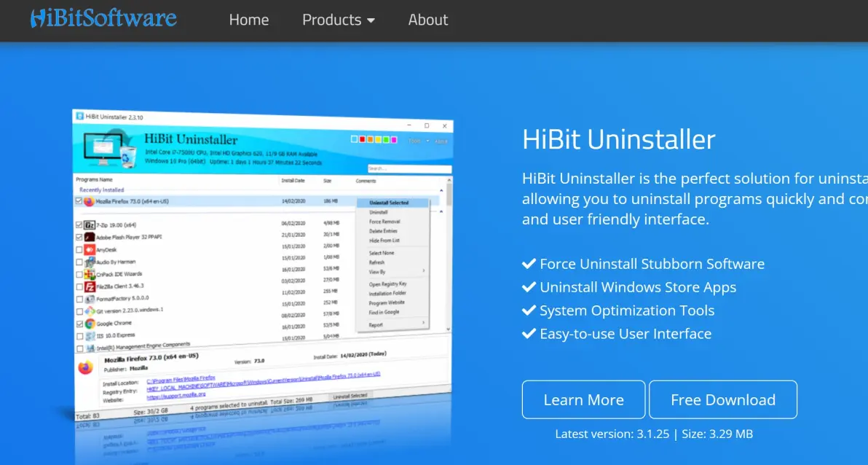Choose Select None in context menu
The image size is (868, 465).
coord(382,253)
